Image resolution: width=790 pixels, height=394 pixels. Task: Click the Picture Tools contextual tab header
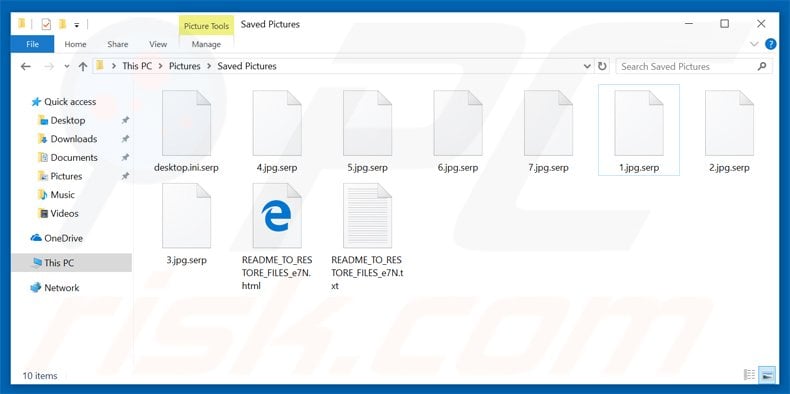(x=206, y=26)
